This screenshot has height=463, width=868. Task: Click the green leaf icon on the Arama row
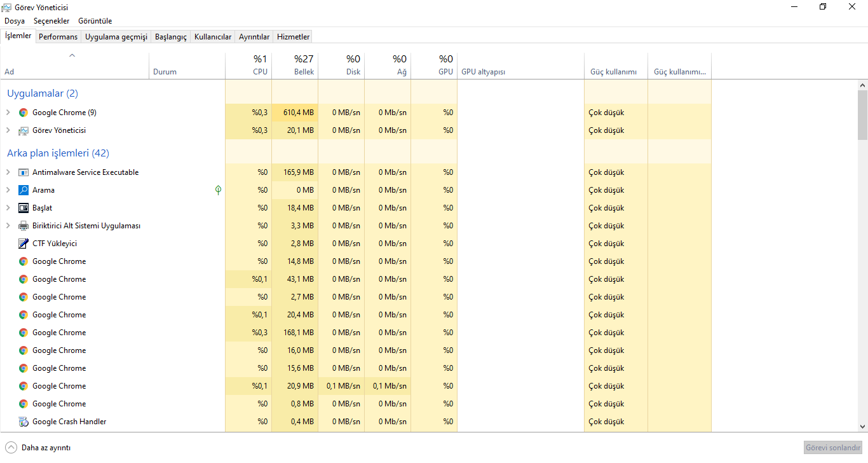219,190
